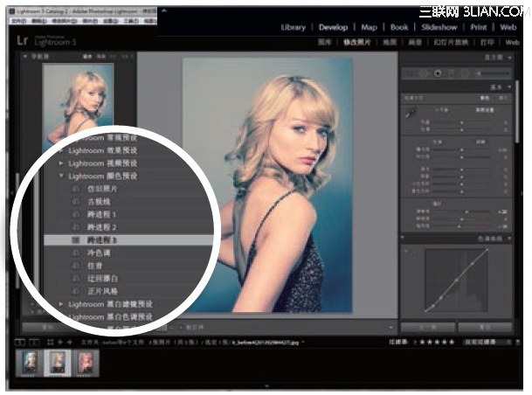Open the 修改照片 Develop module
The width and height of the screenshot is (532, 395).
pos(357,42)
